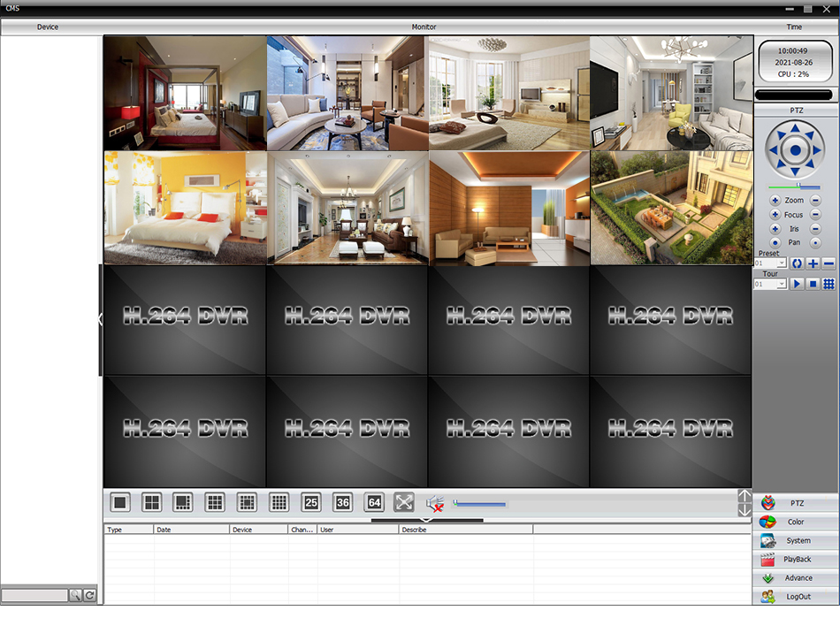This screenshot has height=618, width=840.
Task: Choose the 25-channel view layout
Action: 310,502
